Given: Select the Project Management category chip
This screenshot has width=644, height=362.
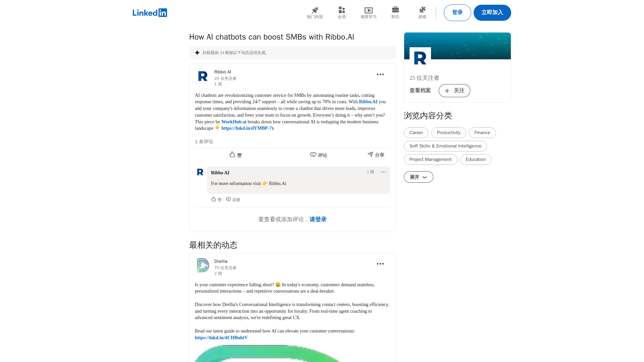Looking at the screenshot, I should (x=430, y=160).
